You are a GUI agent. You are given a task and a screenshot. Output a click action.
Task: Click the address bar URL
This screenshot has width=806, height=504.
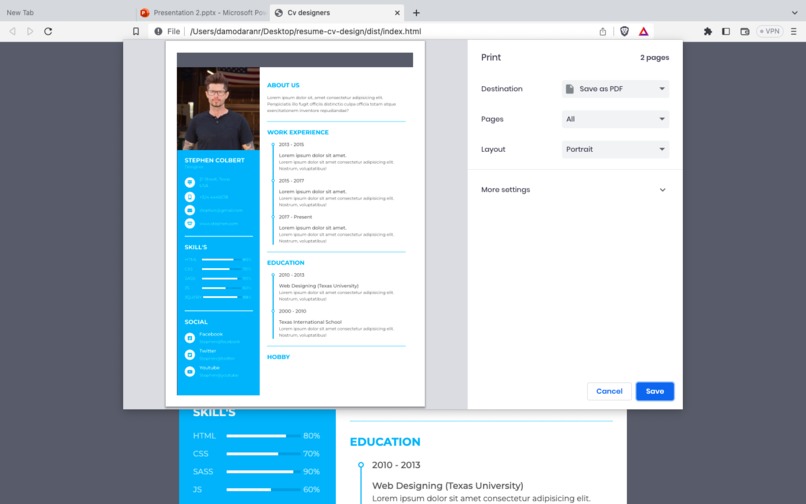coord(305,31)
